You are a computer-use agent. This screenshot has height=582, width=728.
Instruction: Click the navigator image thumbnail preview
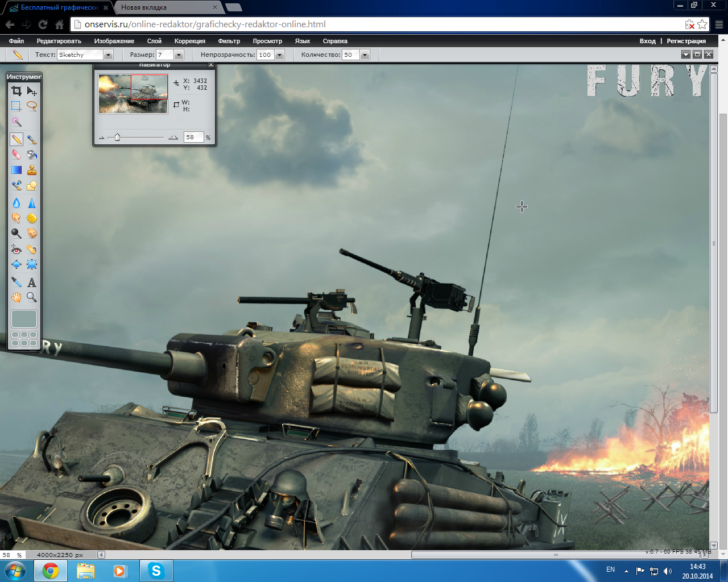[x=133, y=94]
